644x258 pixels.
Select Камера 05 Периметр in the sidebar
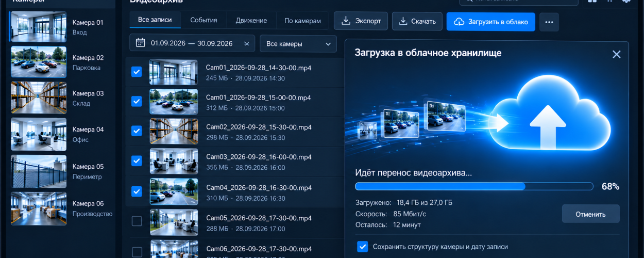[62, 171]
